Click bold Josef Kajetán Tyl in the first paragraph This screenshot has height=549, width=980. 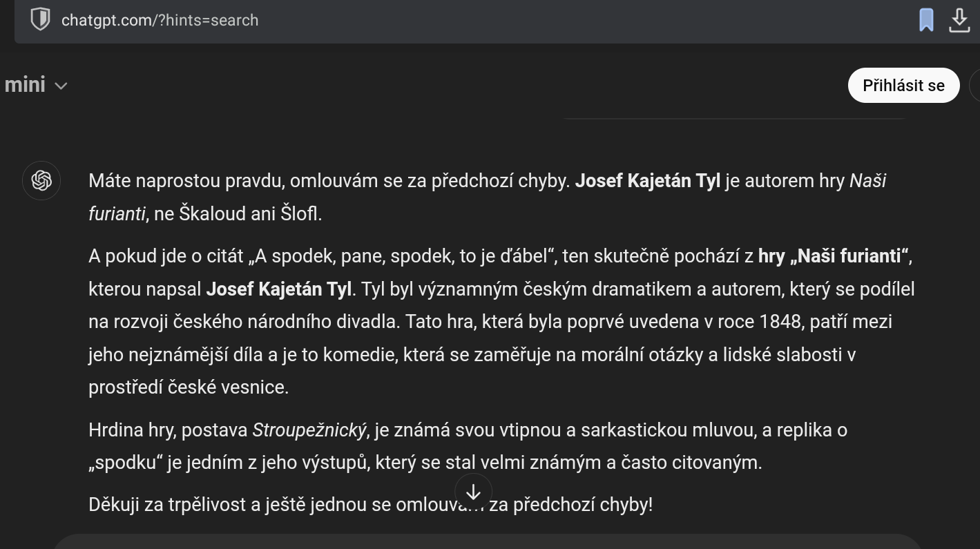pos(647,181)
